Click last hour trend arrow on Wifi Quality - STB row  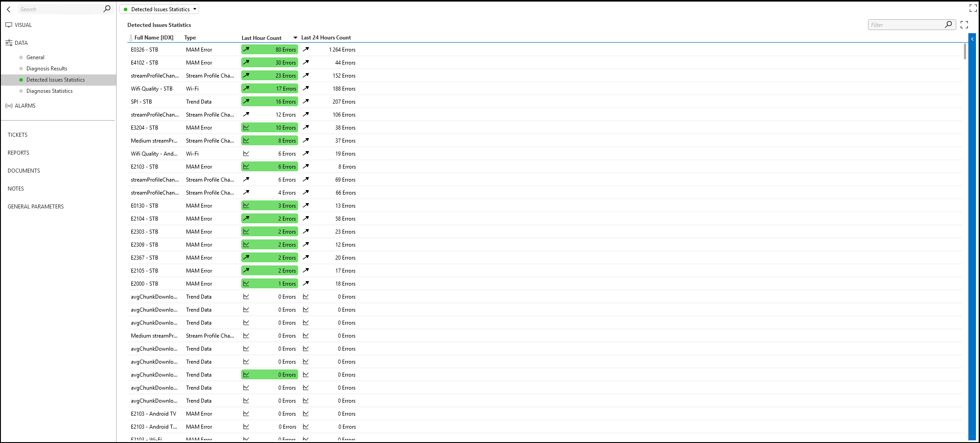[246, 88]
